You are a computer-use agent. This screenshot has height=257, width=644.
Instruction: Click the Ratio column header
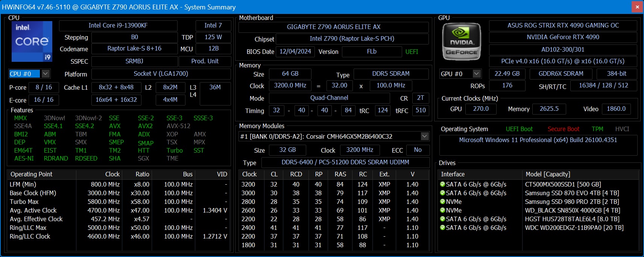[137, 174]
